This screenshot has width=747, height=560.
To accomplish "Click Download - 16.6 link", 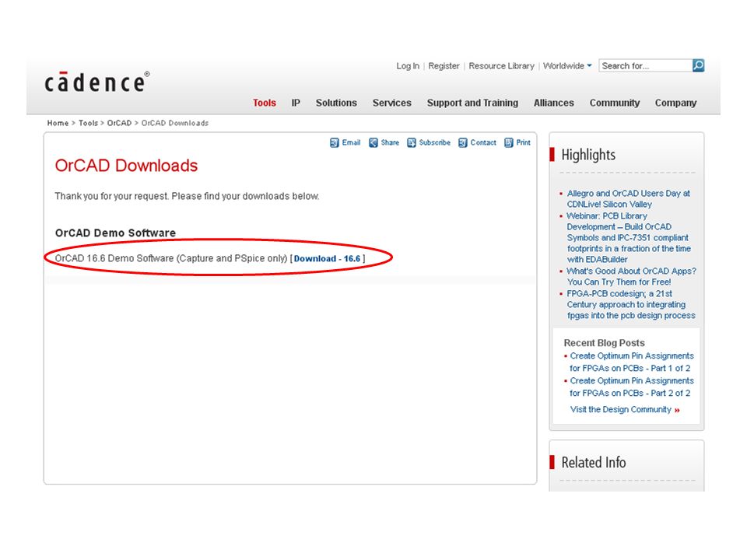I will (327, 258).
